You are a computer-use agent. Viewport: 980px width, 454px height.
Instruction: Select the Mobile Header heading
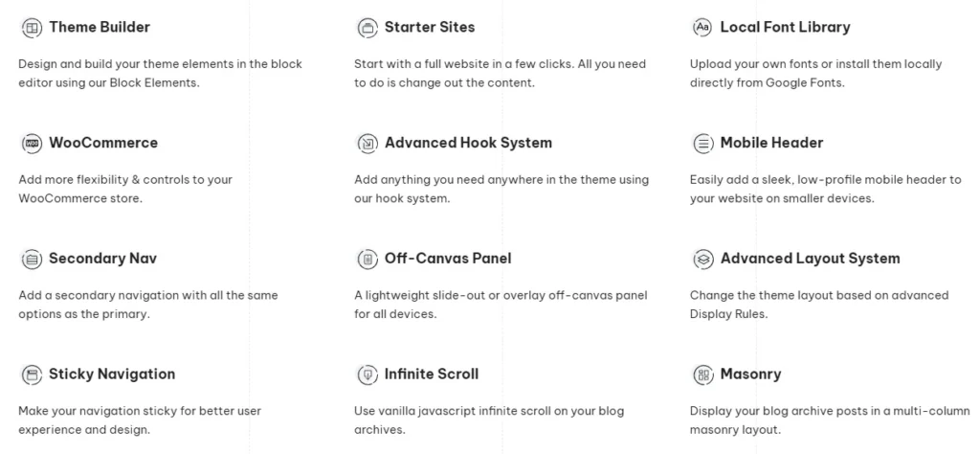pyautogui.click(x=771, y=143)
